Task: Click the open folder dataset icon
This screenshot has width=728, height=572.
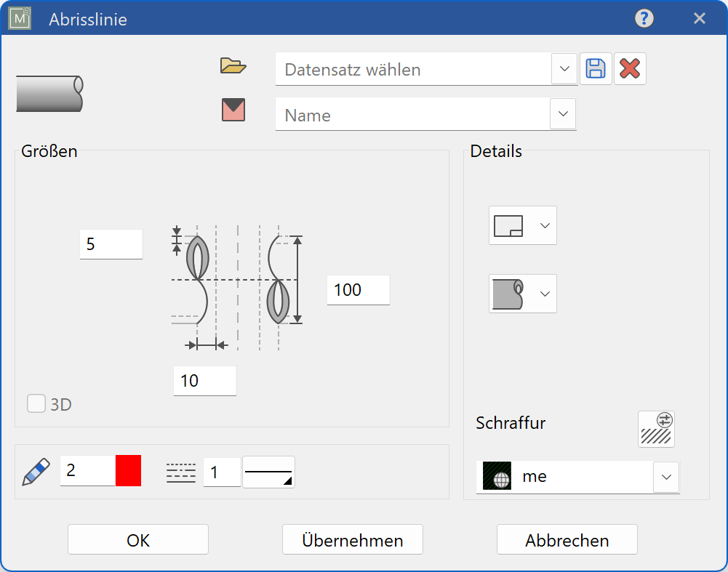Action: (233, 67)
